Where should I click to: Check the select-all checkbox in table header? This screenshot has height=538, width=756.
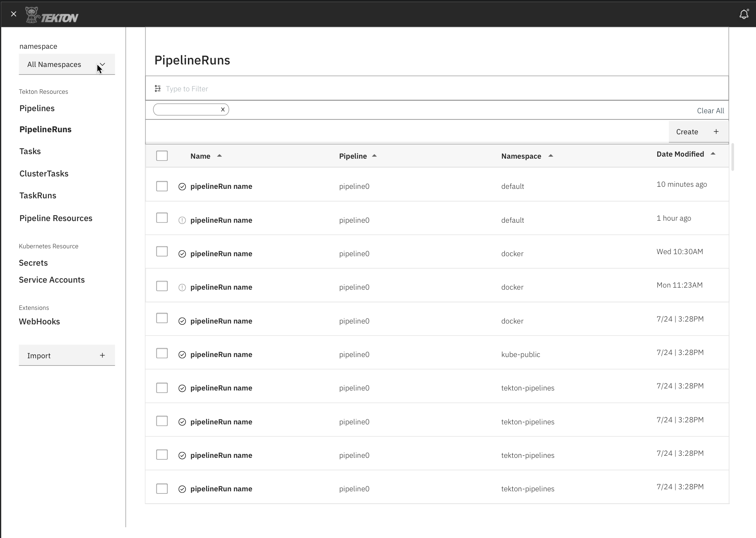click(162, 155)
